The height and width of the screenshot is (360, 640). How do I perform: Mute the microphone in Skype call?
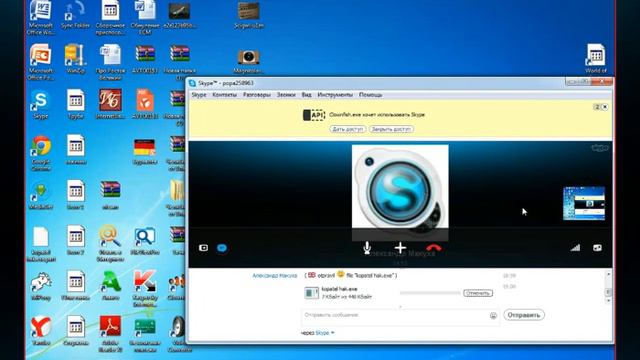[367, 247]
